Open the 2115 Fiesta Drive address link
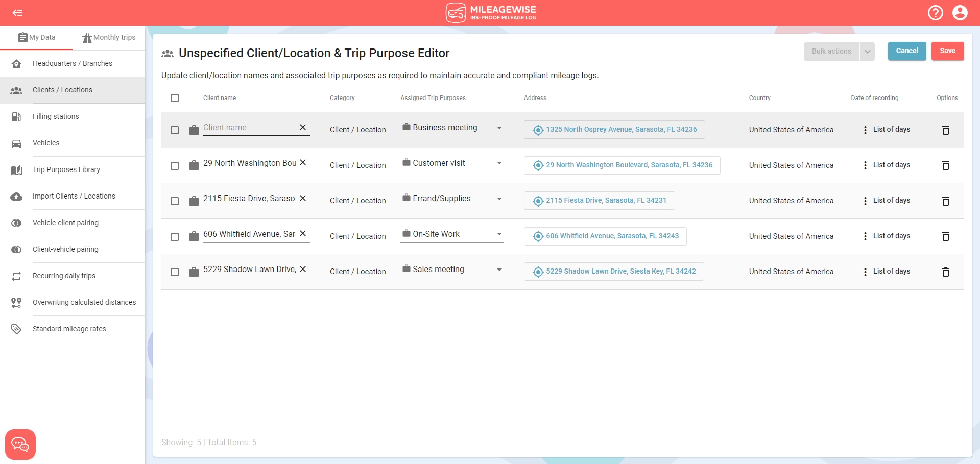980x464 pixels. tap(606, 201)
